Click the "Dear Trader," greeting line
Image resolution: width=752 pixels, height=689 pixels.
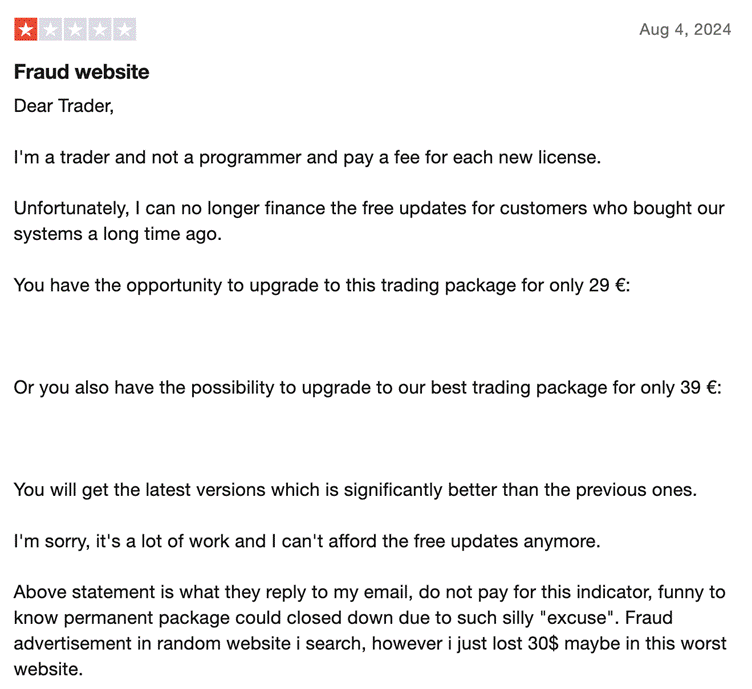64,105
